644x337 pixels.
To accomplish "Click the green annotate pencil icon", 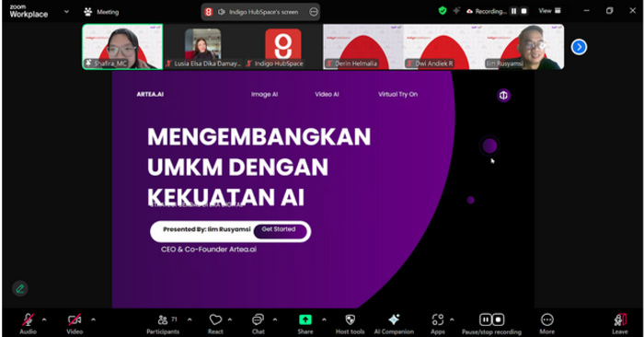I will (20, 288).
